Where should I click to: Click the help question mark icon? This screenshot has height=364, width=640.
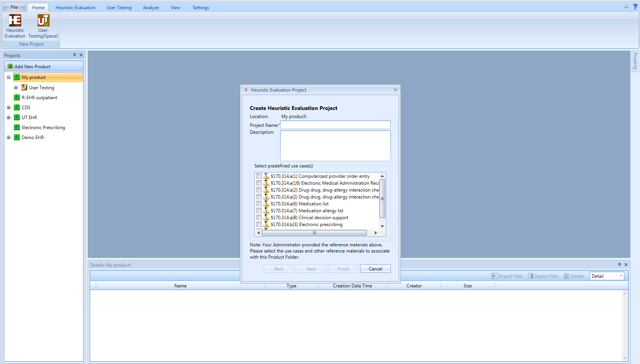(x=635, y=7)
